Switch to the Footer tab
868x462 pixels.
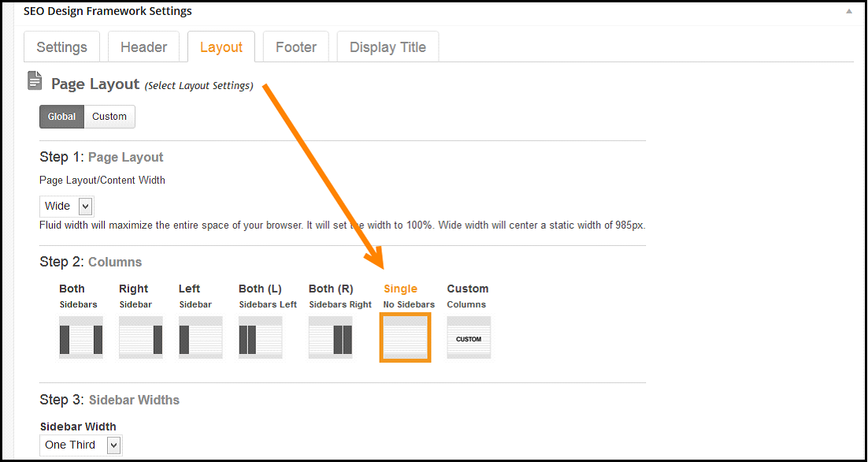point(296,47)
